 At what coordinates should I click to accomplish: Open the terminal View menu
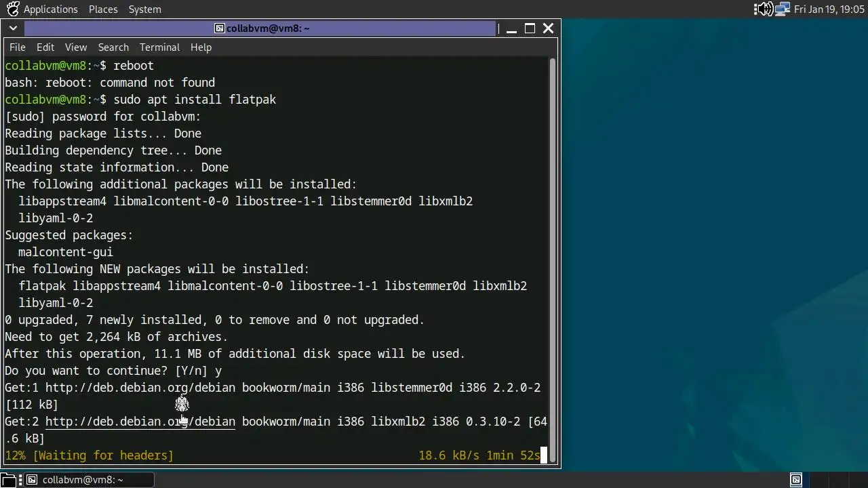(x=76, y=47)
